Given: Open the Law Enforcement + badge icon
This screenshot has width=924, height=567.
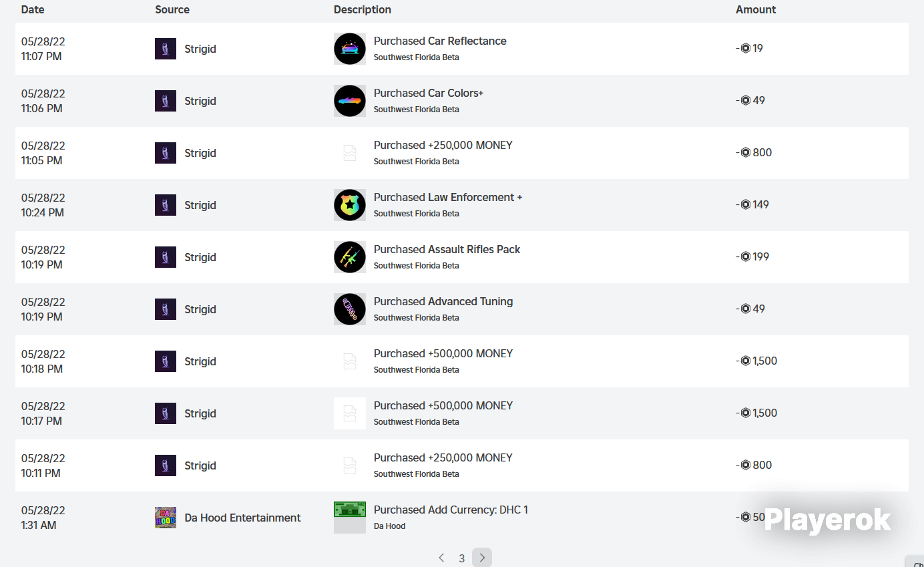Looking at the screenshot, I should (x=350, y=205).
